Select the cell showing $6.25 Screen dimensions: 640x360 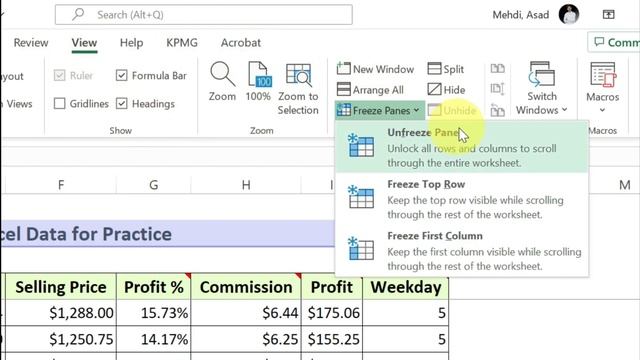coord(246,339)
